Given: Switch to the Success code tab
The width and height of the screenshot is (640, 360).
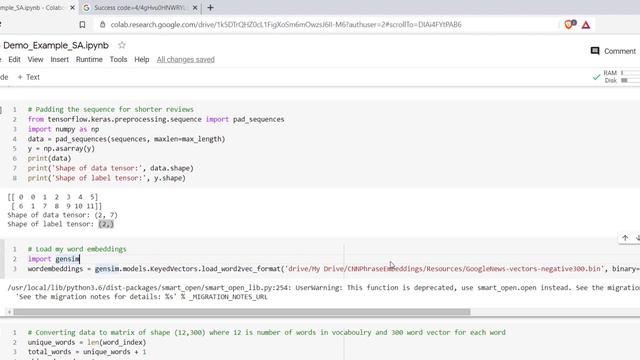Looking at the screenshot, I should point(140,8).
